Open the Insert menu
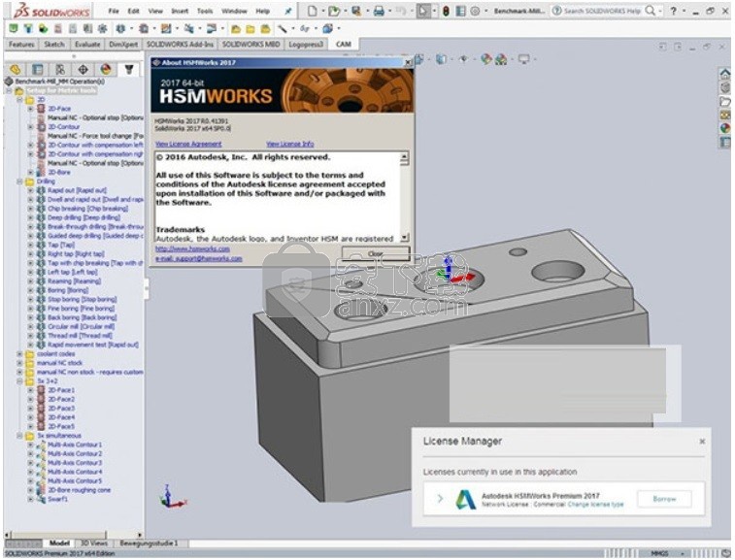This screenshot has width=735, height=560. [x=180, y=11]
